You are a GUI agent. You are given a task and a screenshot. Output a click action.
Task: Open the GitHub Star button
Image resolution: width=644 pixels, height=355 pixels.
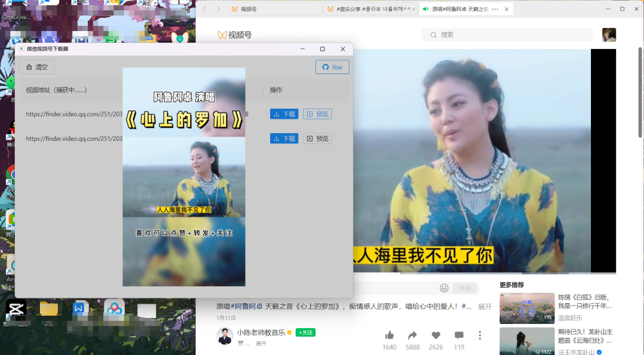click(332, 67)
